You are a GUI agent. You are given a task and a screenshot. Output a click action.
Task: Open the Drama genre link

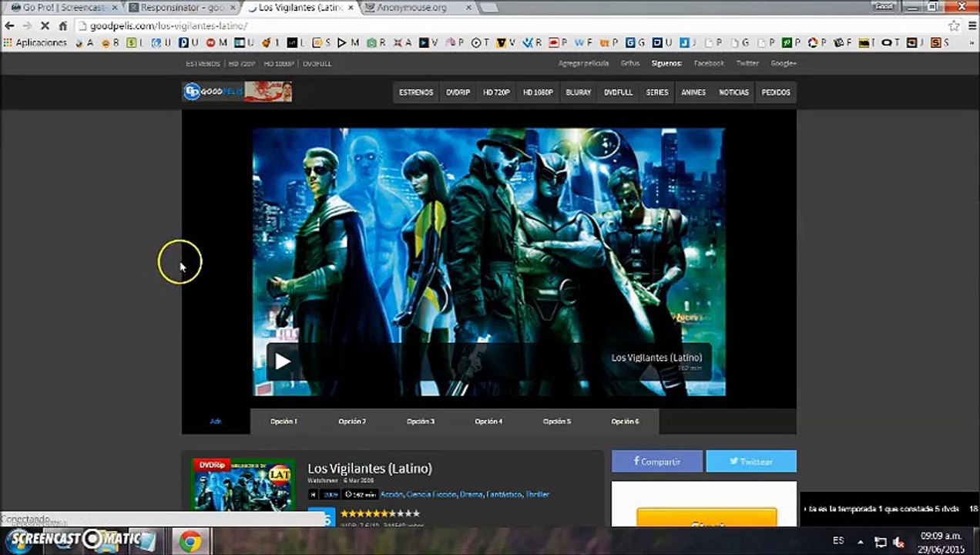(471, 495)
